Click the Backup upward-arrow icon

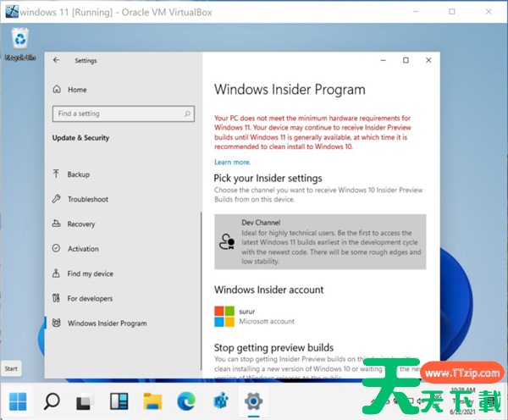(x=56, y=174)
